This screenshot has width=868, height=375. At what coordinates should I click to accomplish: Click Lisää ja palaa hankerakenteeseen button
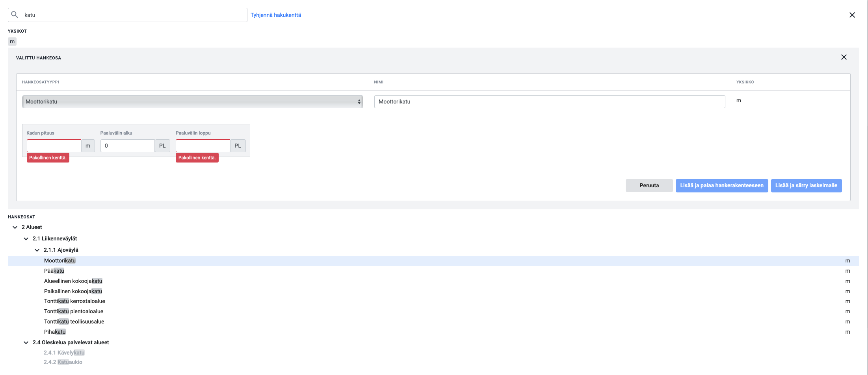(722, 185)
